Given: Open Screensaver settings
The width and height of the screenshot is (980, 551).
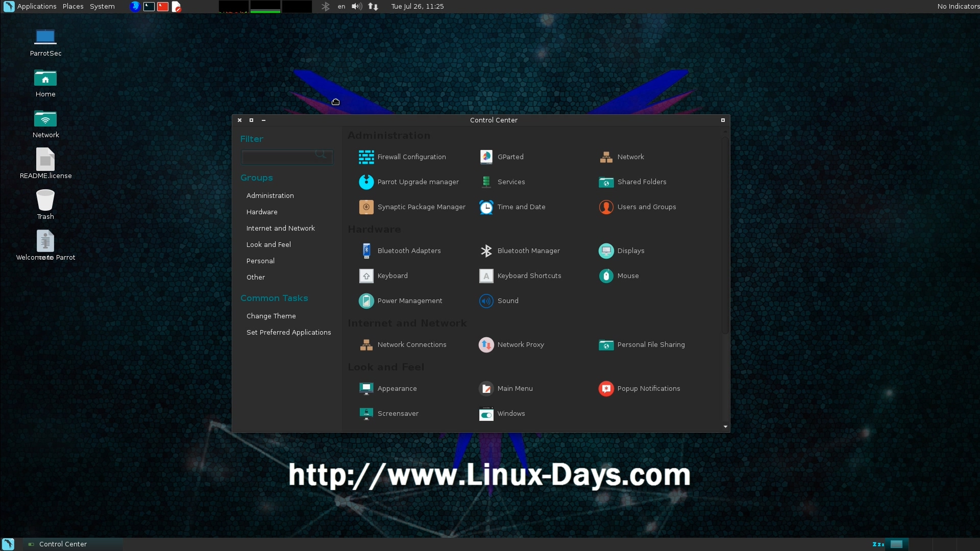Looking at the screenshot, I should (388, 413).
